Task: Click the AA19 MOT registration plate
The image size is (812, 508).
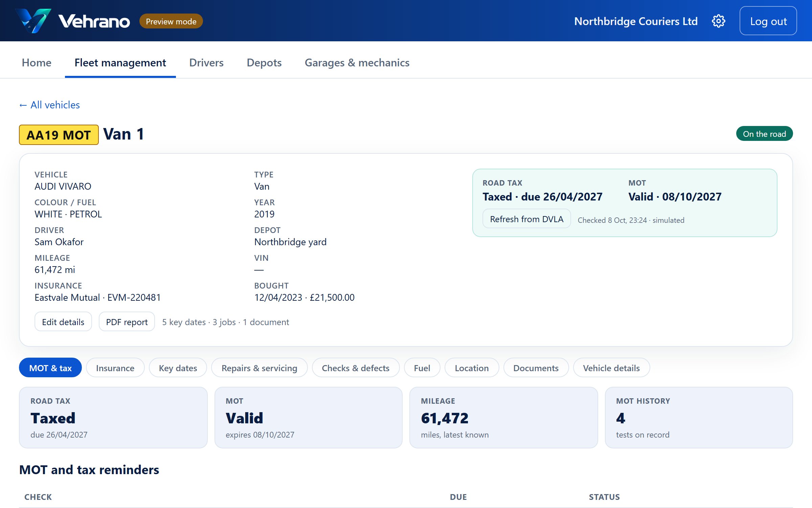Action: click(59, 135)
